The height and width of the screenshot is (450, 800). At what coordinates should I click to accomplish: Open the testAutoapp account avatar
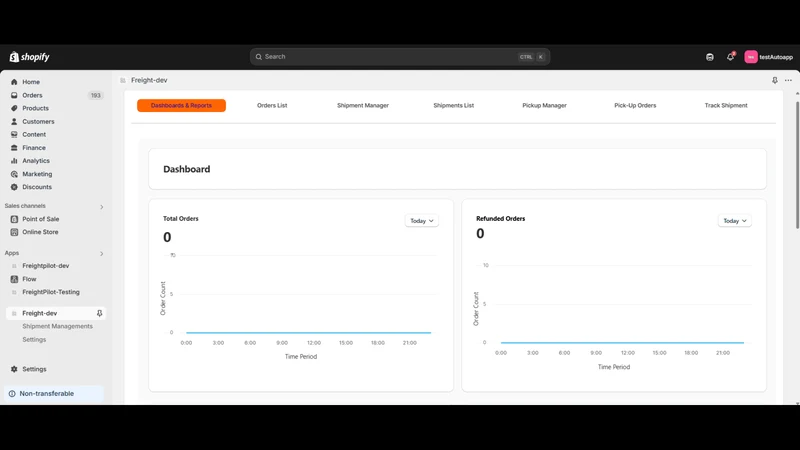(x=751, y=57)
